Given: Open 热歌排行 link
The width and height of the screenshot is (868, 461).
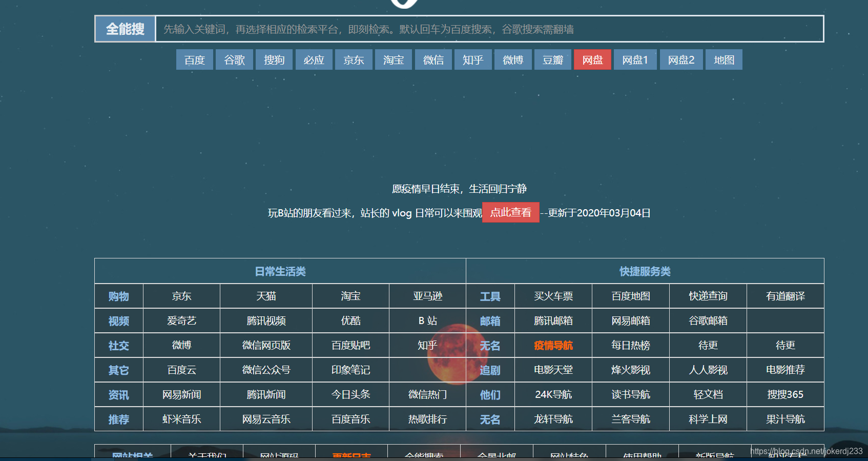Looking at the screenshot, I should coord(427,419).
